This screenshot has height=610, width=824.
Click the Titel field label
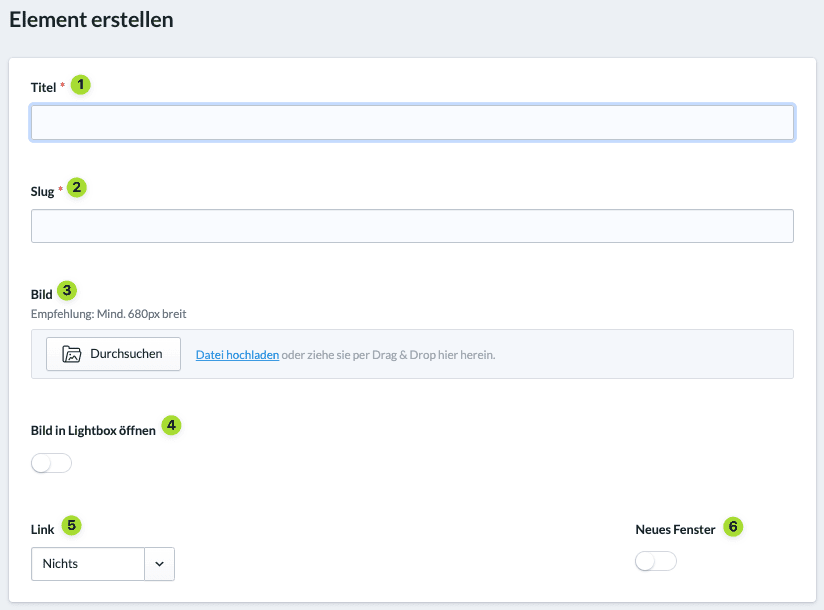pyautogui.click(x=43, y=88)
